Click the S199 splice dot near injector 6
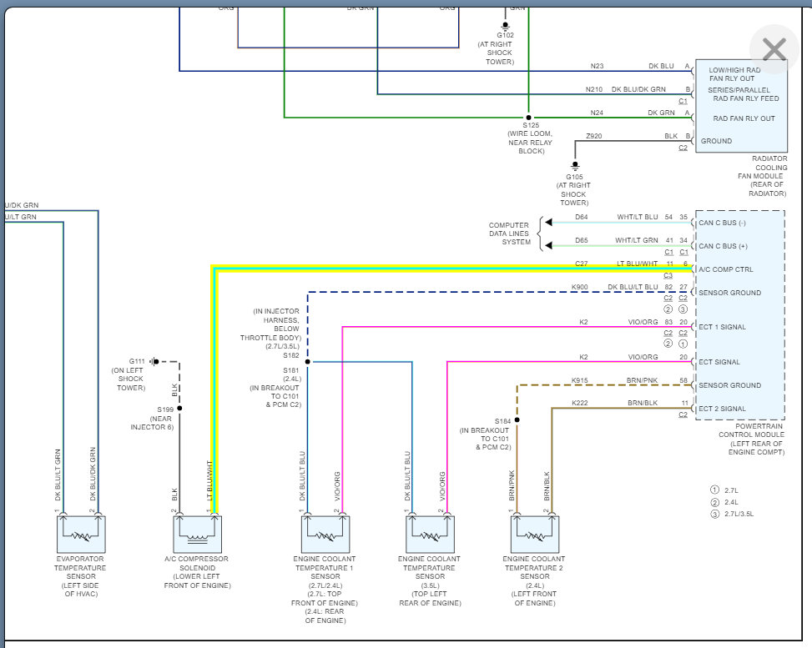 pyautogui.click(x=179, y=409)
